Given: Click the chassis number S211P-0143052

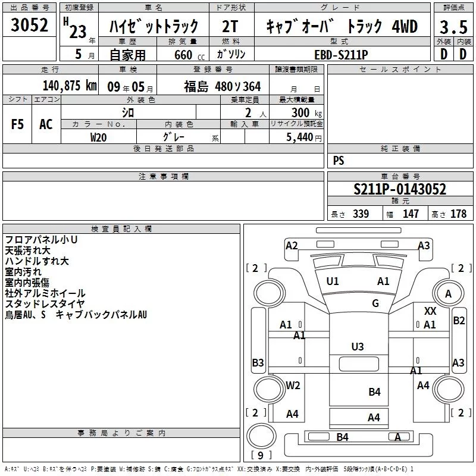Looking at the screenshot, I should 399,190.
